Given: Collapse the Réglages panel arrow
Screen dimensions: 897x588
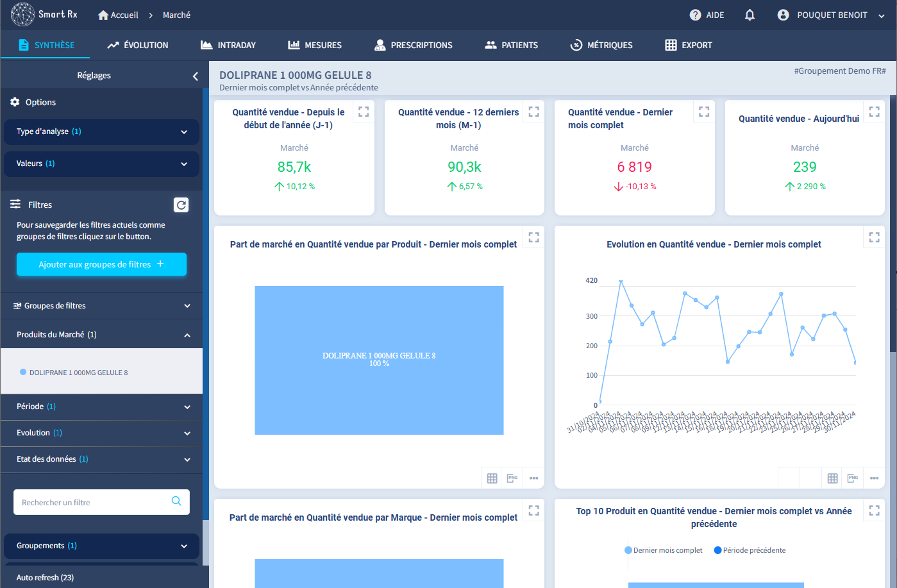Looking at the screenshot, I should click(x=196, y=76).
